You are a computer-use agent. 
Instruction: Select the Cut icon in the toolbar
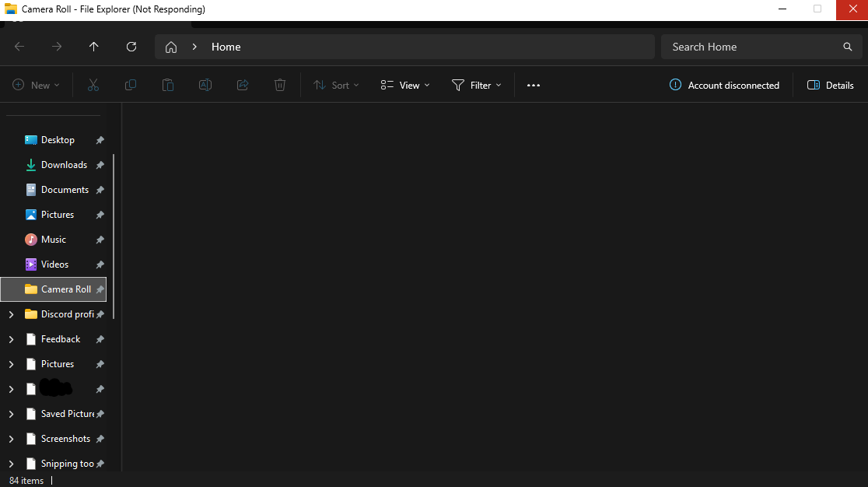click(93, 85)
